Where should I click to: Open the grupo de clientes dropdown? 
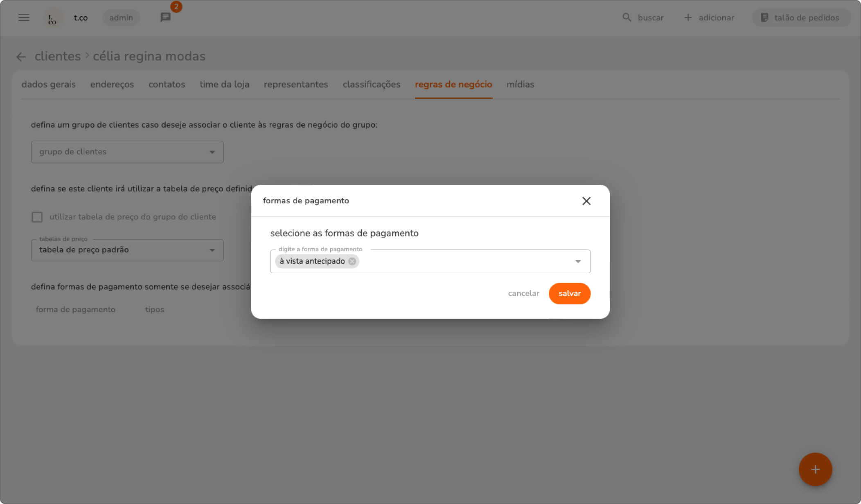pos(127,152)
